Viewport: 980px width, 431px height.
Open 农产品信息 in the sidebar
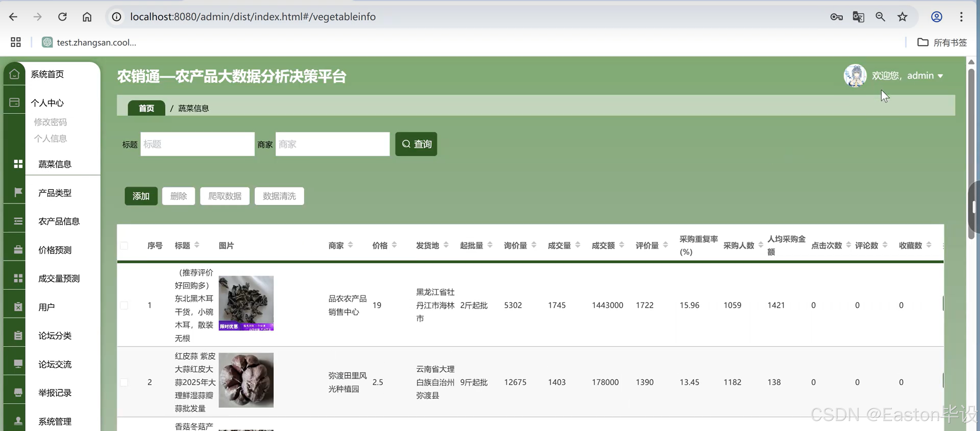(59, 221)
